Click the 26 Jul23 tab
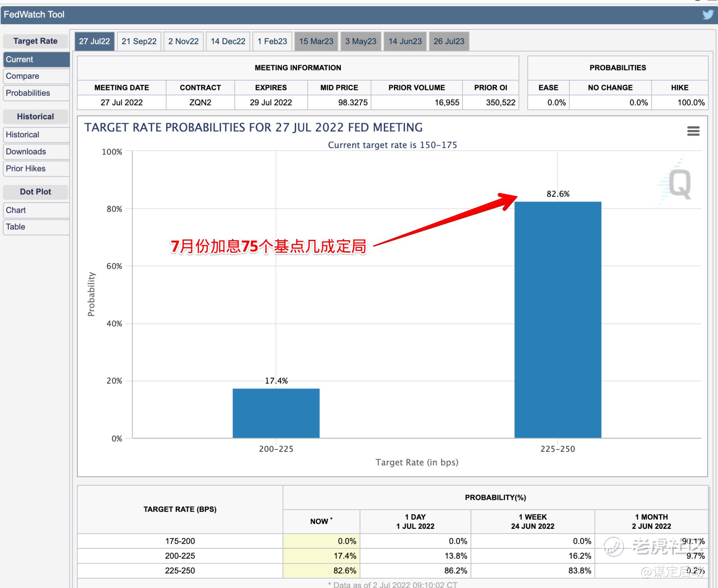 (449, 41)
